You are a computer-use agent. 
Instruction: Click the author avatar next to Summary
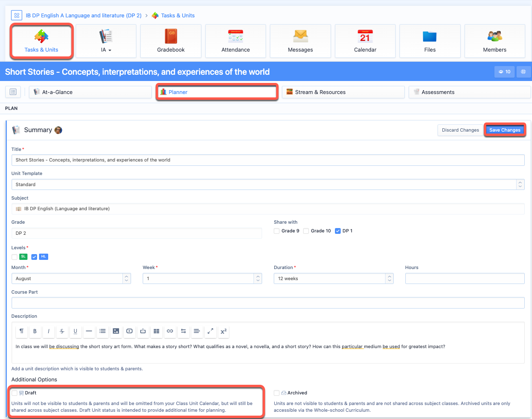coord(58,130)
